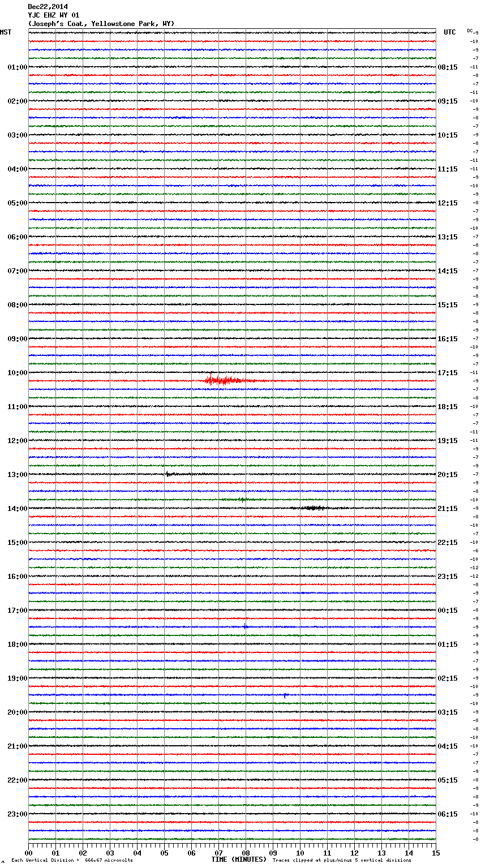Select the 03:00 MST hour label
The height and width of the screenshot is (868, 481).
[17, 135]
